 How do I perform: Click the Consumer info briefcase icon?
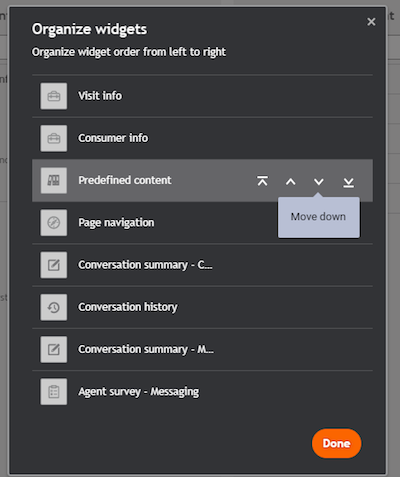pyautogui.click(x=54, y=138)
